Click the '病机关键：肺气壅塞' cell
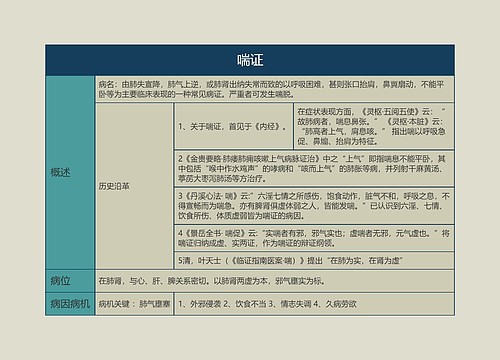 coord(134,304)
